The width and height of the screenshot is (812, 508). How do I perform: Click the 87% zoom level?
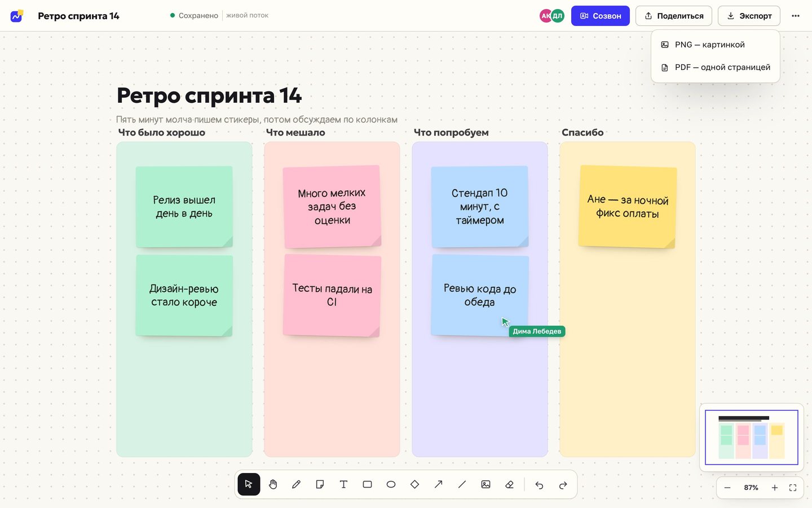(x=751, y=488)
